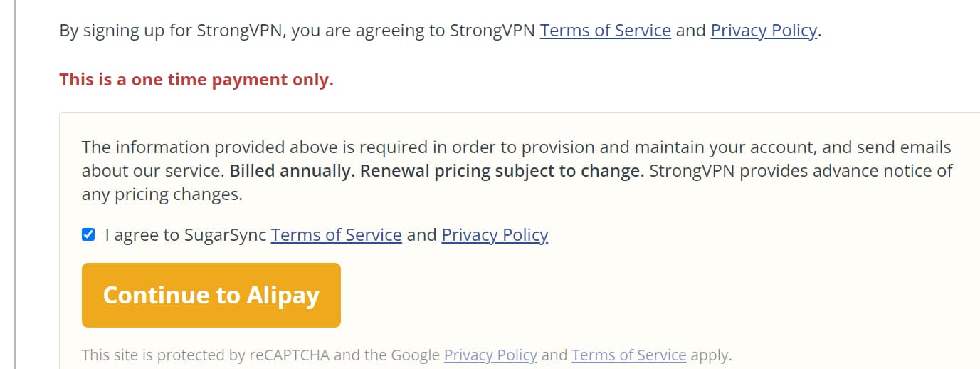The height and width of the screenshot is (369, 980).
Task: Open Google Terms of Service link
Action: 628,355
